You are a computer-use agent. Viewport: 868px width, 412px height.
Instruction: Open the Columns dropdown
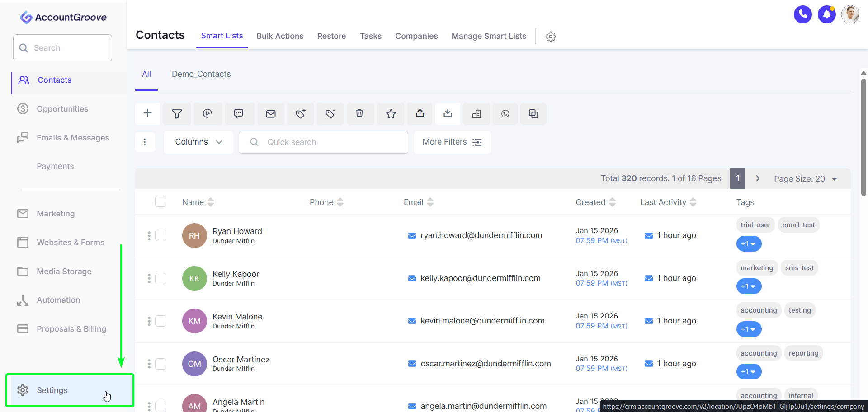point(198,142)
